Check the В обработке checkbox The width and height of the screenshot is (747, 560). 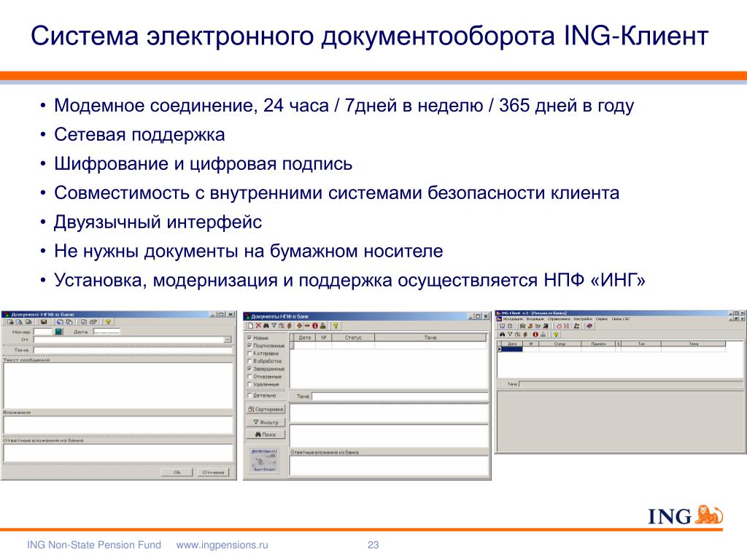tap(249, 361)
